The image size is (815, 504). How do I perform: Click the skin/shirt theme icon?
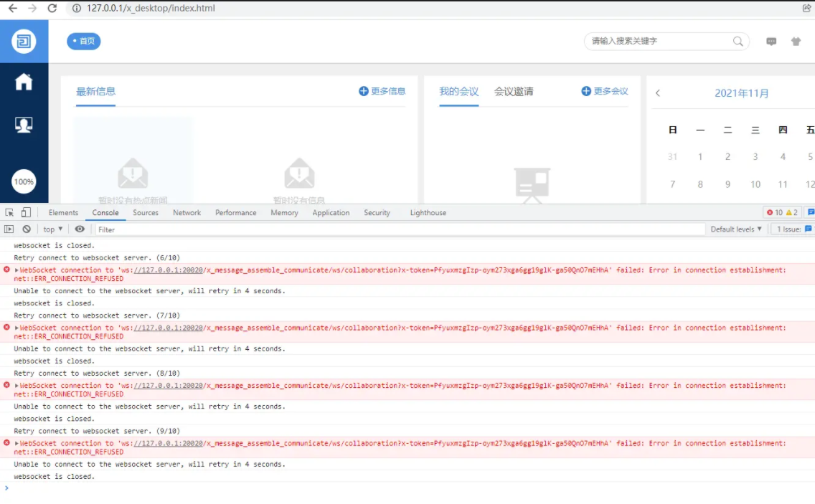(x=796, y=41)
